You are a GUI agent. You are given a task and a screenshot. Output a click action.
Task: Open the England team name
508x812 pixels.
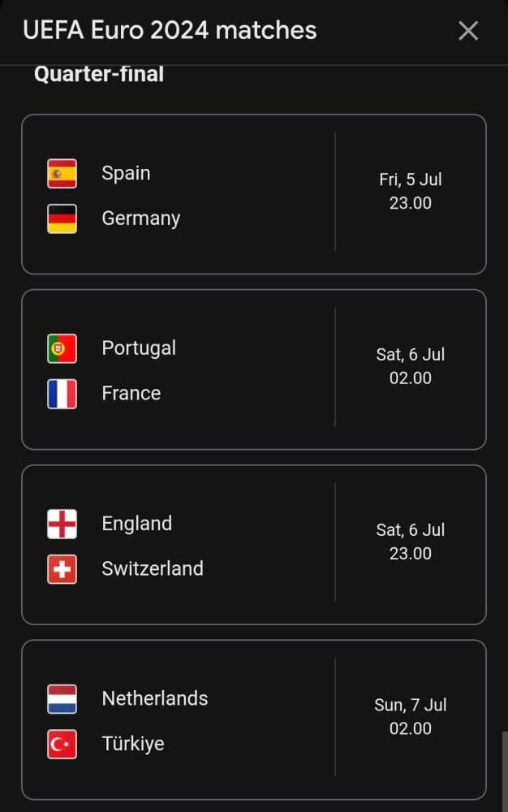[x=136, y=524]
